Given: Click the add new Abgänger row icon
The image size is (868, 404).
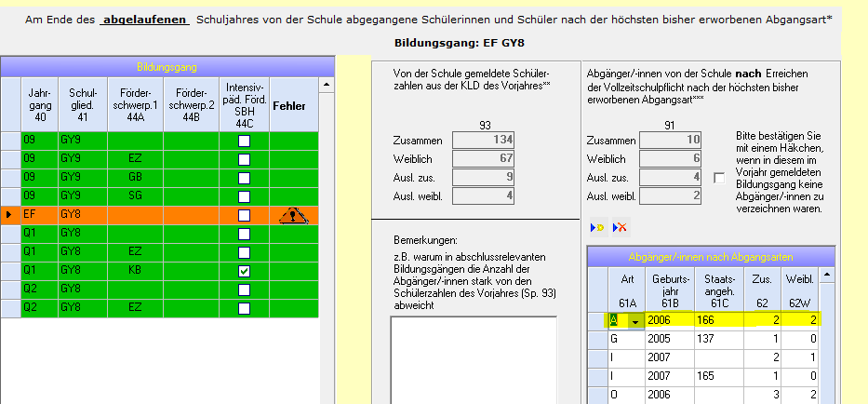Looking at the screenshot, I should point(595,227).
